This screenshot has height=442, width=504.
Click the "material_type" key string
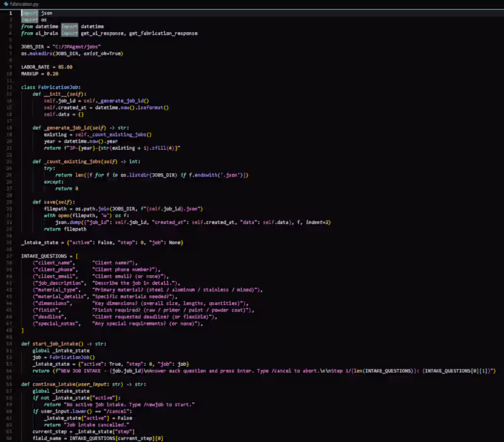57,290
